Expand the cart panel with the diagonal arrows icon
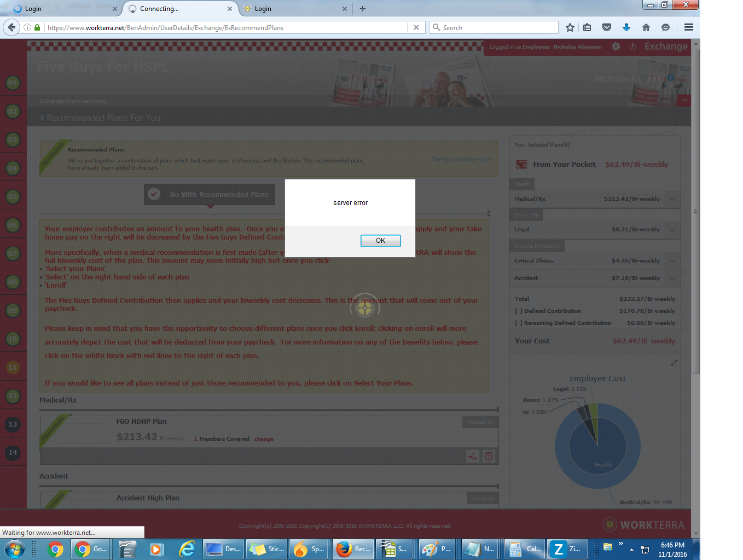 click(x=674, y=363)
